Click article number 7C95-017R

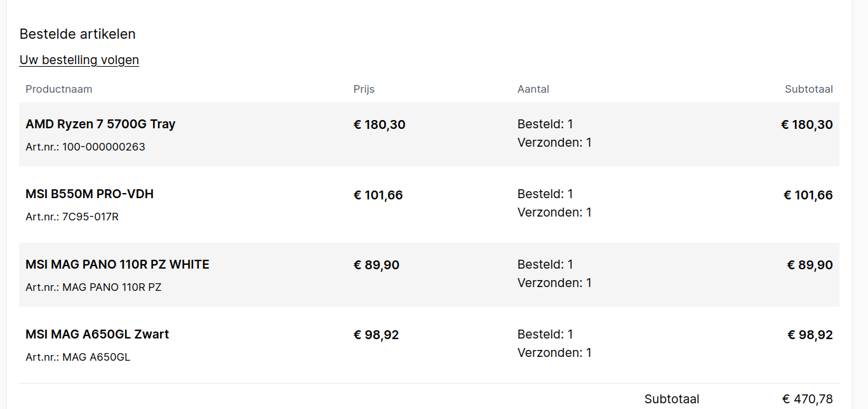[x=90, y=217]
